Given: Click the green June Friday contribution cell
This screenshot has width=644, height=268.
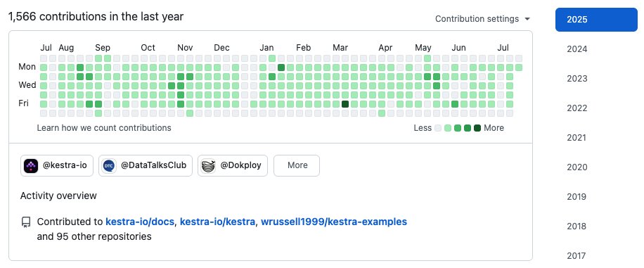Looking at the screenshot, I should (455, 104).
